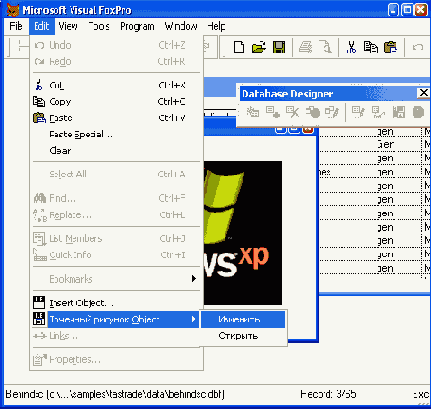Open the File menu
The height and width of the screenshot is (409, 431).
(x=16, y=26)
